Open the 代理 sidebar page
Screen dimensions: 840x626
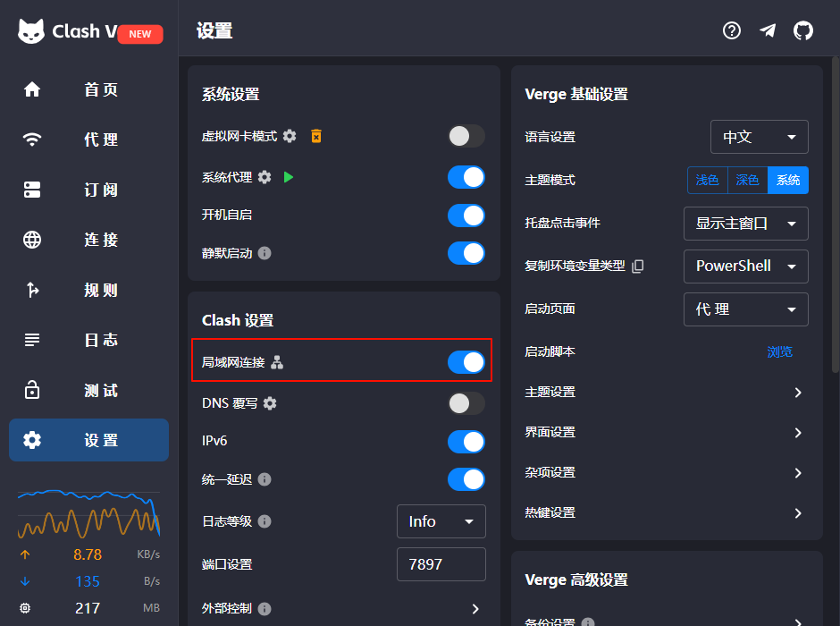point(89,140)
